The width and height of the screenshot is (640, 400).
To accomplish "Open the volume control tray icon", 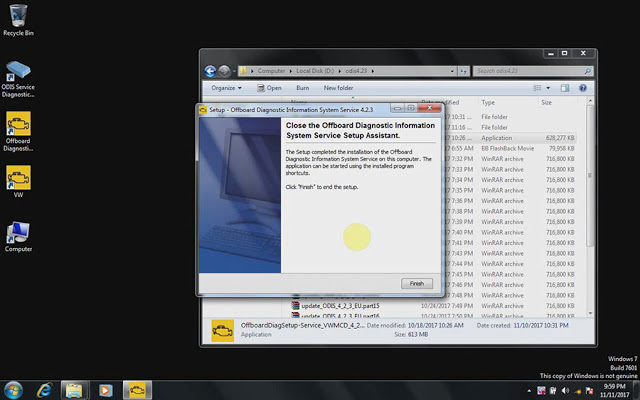I will coord(565,391).
